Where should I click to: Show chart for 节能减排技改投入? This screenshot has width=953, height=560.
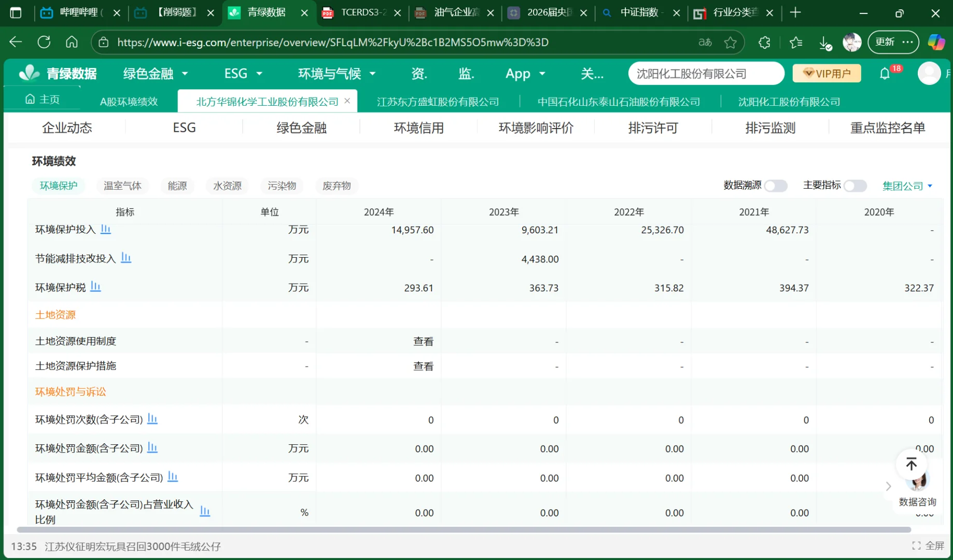126,258
